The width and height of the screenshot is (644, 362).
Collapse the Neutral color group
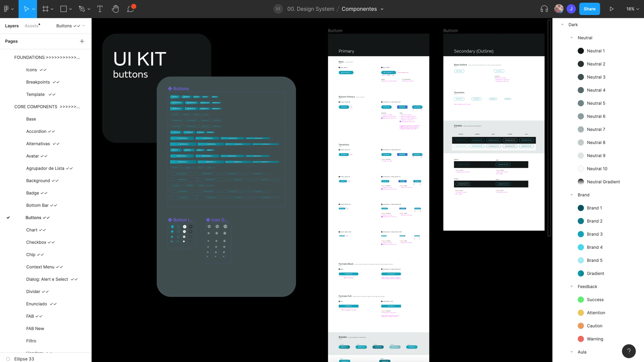[572, 38]
